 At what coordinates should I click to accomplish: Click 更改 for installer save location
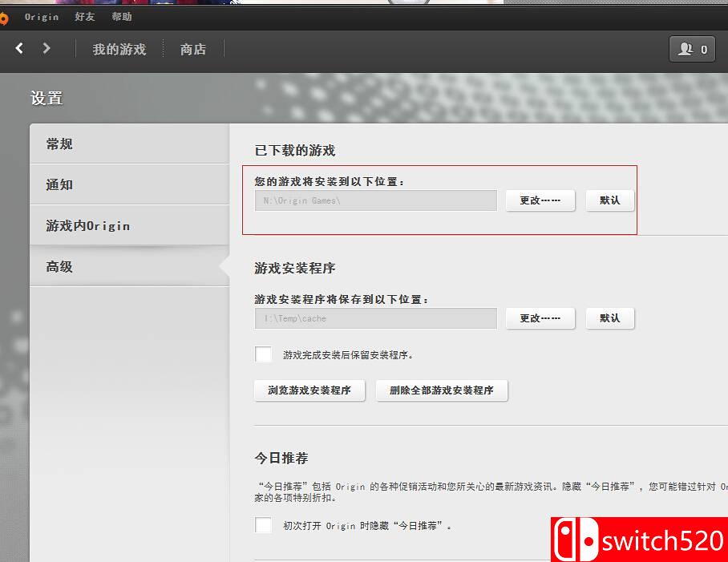[x=540, y=318]
